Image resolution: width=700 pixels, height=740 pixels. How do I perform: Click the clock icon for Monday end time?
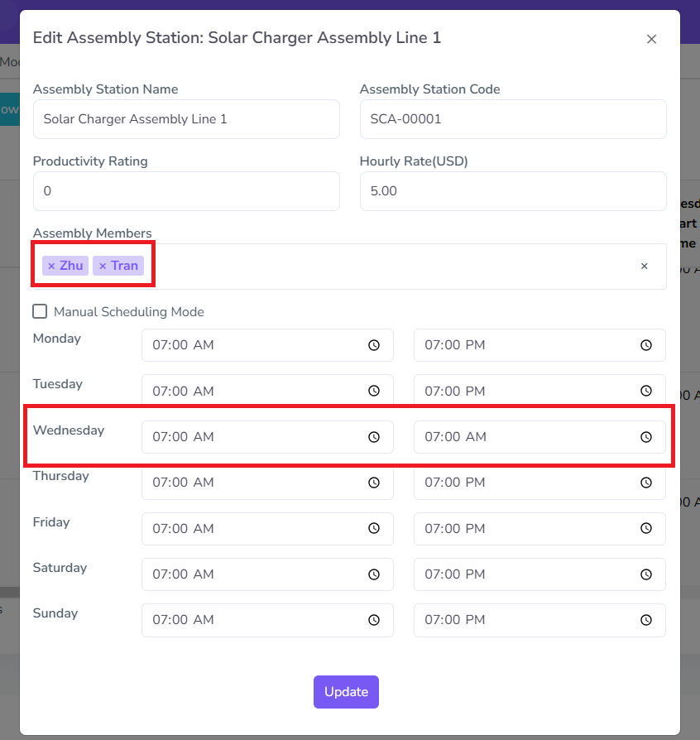pos(646,345)
